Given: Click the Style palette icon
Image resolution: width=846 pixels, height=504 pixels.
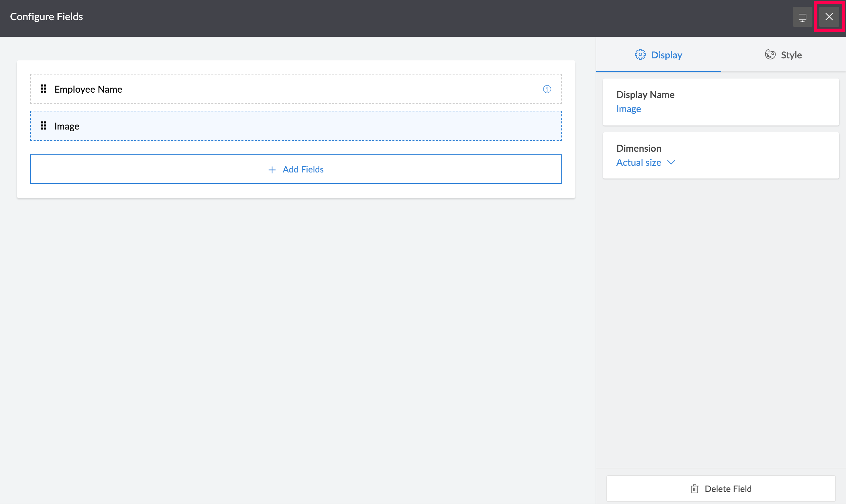Looking at the screenshot, I should coord(770,55).
